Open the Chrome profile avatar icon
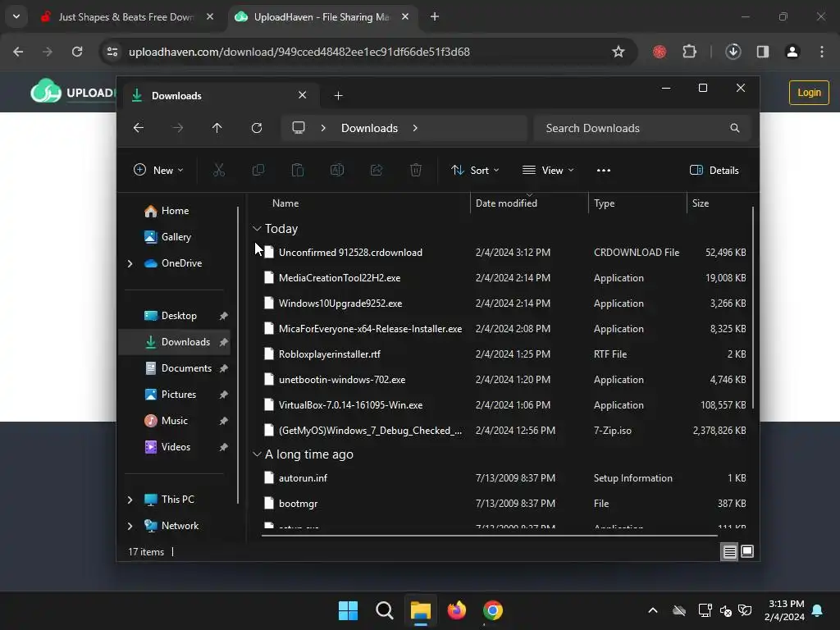Screen dimensions: 840x630 pyautogui.click(x=792, y=52)
